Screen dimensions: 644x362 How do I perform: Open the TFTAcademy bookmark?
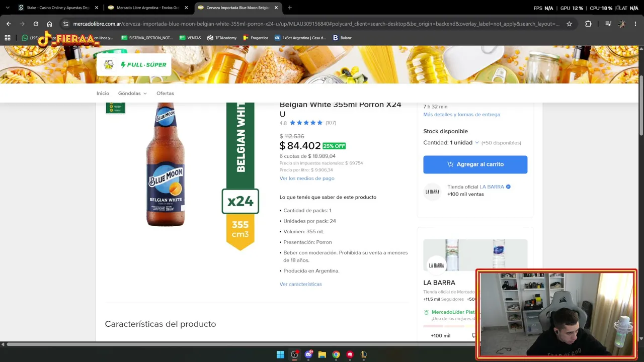click(222, 38)
